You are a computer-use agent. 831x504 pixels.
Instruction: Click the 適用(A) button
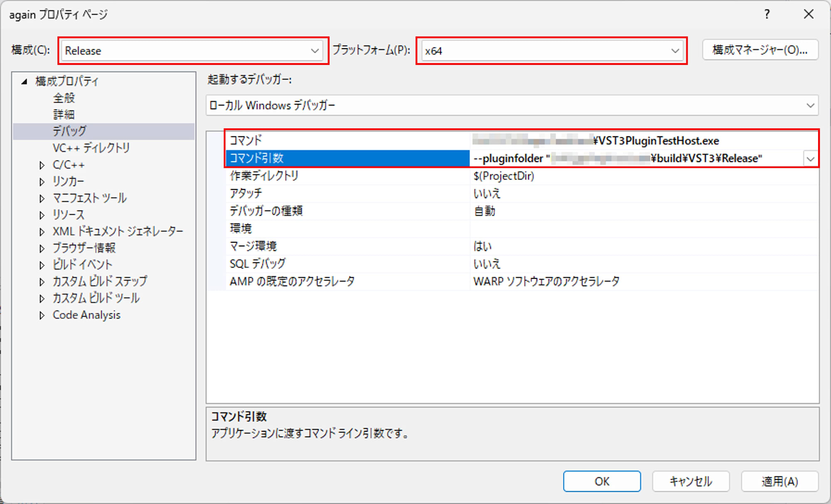780,481
